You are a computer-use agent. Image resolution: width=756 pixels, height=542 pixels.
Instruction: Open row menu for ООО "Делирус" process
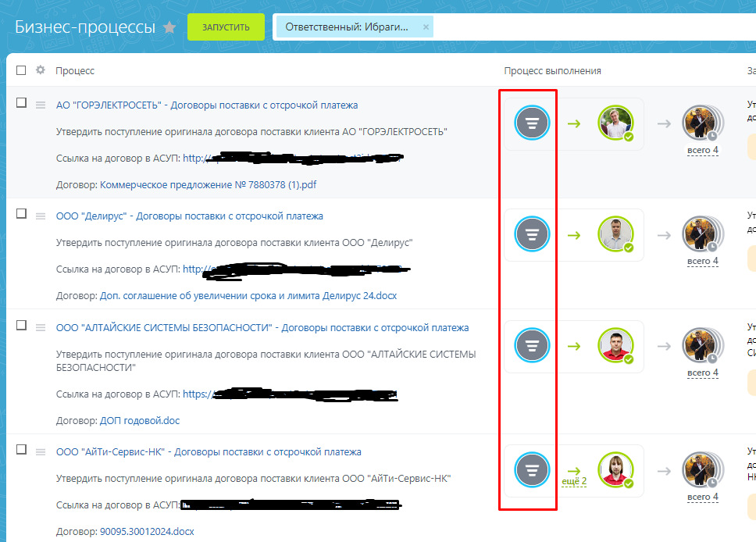pos(41,216)
